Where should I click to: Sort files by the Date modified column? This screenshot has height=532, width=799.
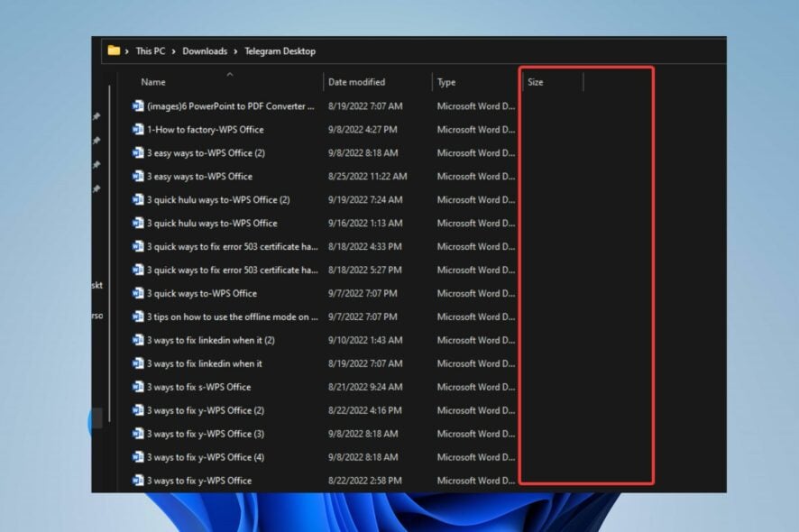tap(357, 82)
